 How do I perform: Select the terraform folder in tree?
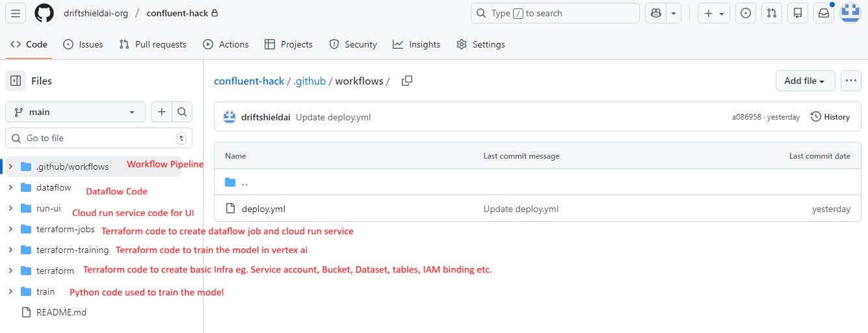(55, 271)
